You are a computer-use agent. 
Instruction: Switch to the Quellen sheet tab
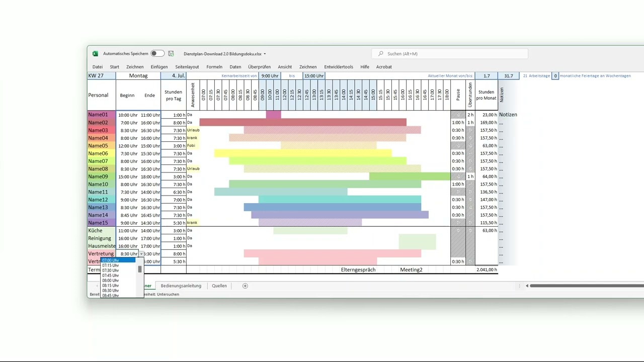click(x=219, y=286)
